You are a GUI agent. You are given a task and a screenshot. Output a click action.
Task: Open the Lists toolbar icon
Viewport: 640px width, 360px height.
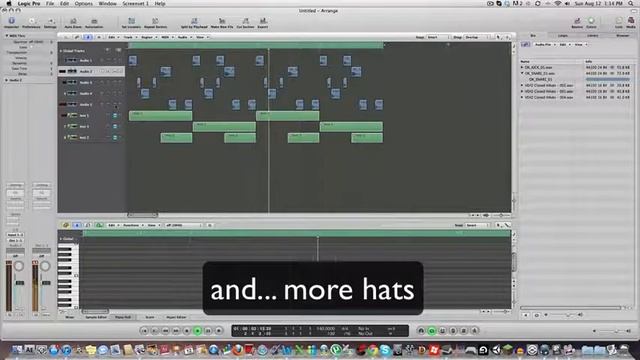pyautogui.click(x=619, y=22)
